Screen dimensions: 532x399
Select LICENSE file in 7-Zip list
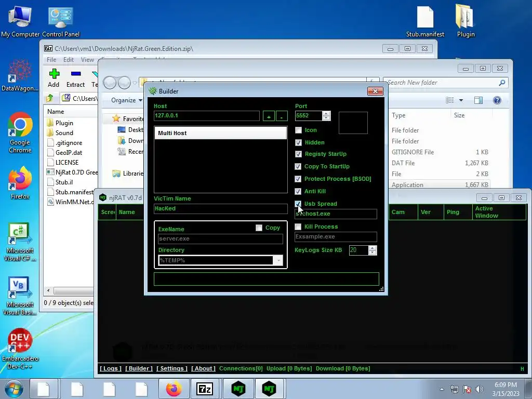(67, 163)
